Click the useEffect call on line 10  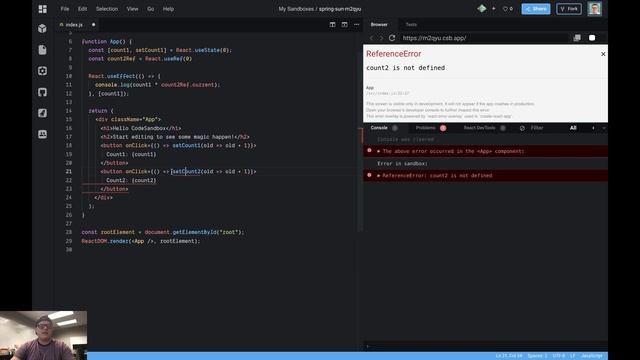click(x=121, y=76)
